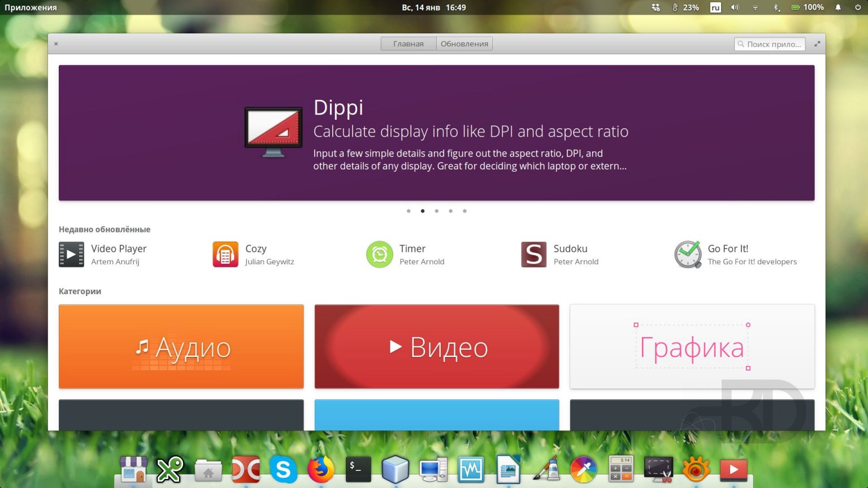The width and height of the screenshot is (868, 488).
Task: Open the Dippi featured banner
Action: 436,133
